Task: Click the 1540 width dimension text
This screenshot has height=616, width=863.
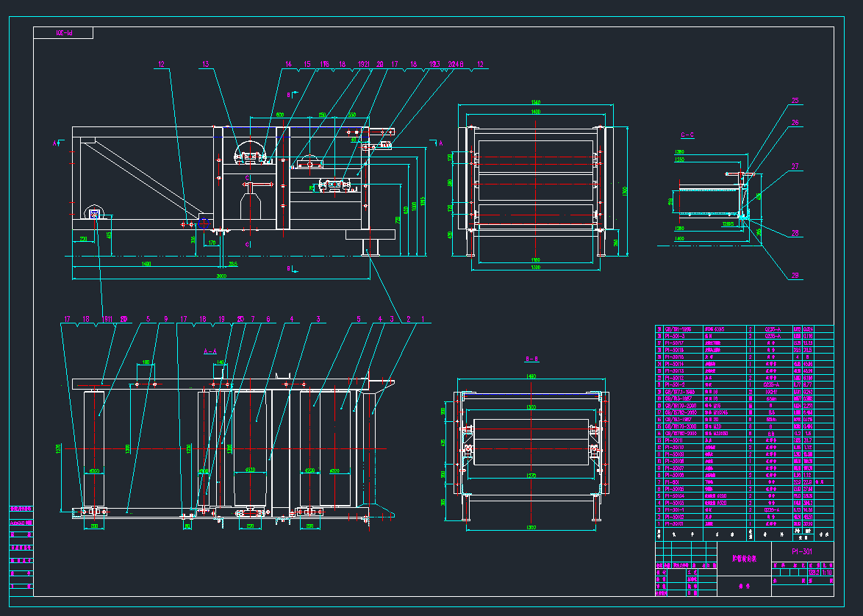Action: [536, 103]
